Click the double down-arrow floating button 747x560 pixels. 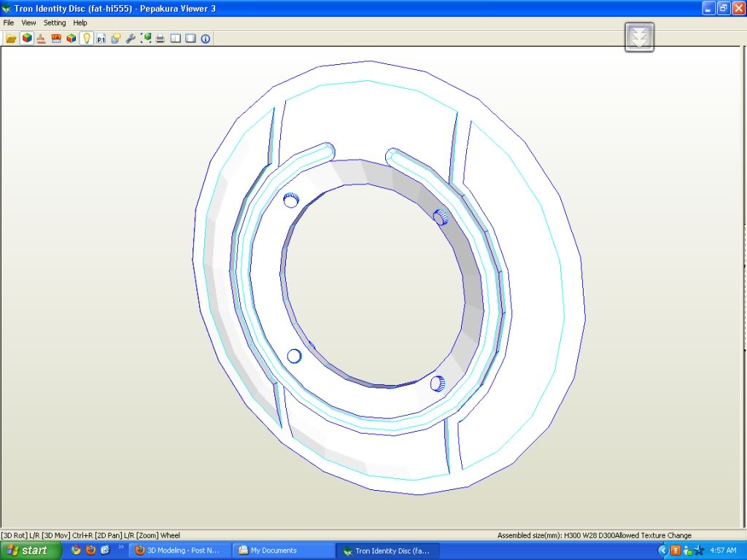pyautogui.click(x=639, y=37)
